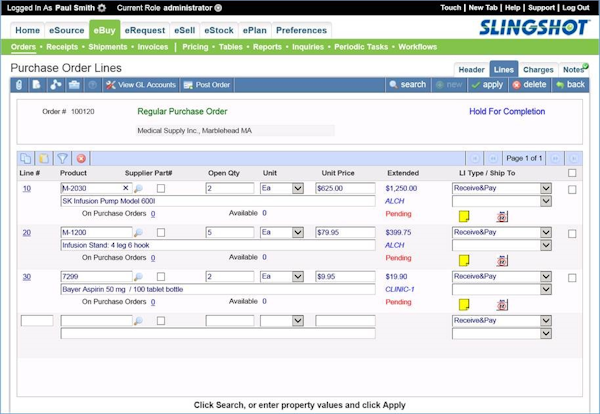This screenshot has width=600, height=414.
Task: Click Unit Price field showing $9.95
Action: pyautogui.click(x=345, y=276)
